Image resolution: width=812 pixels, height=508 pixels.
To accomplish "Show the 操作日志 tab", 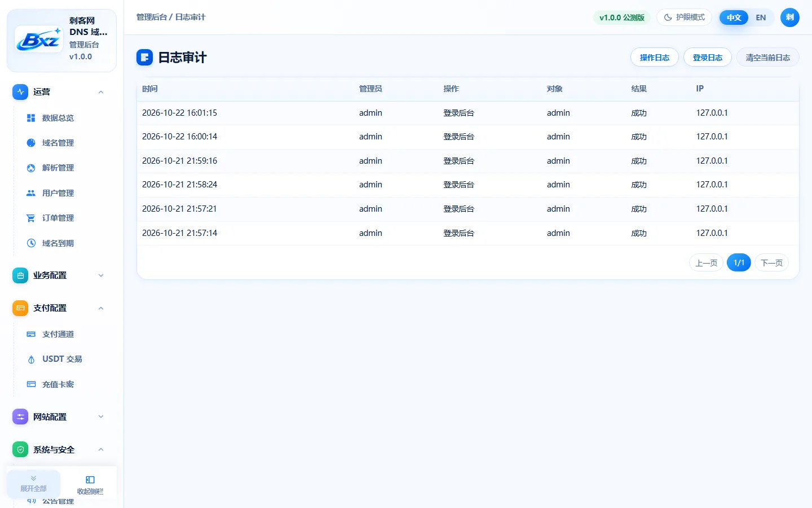I will point(655,58).
